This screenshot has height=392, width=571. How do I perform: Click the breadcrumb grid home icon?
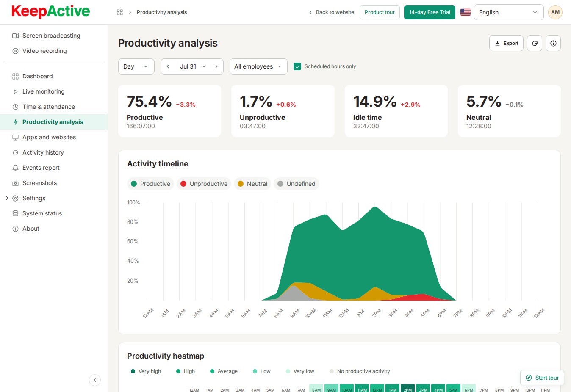(x=120, y=12)
